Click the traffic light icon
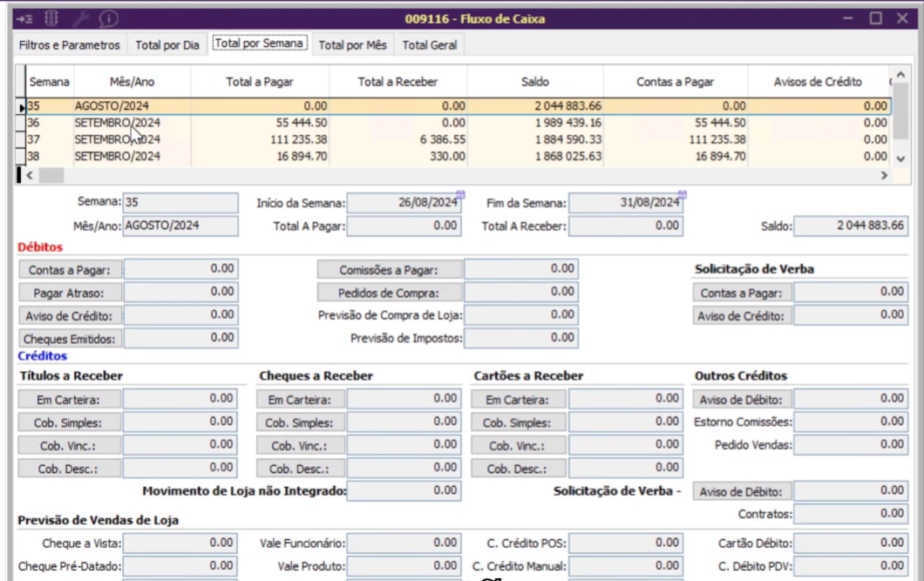This screenshot has height=581, width=924. (51, 19)
